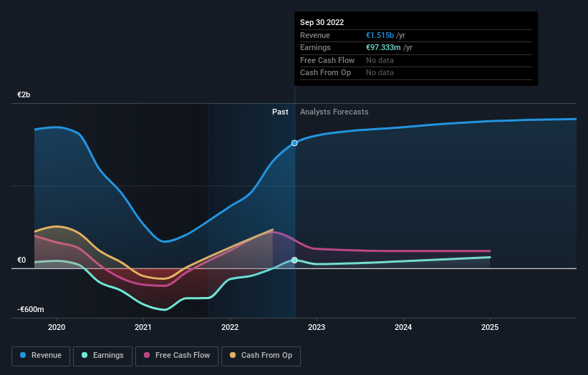Click No data value beside Free Cash Flow

coord(380,60)
